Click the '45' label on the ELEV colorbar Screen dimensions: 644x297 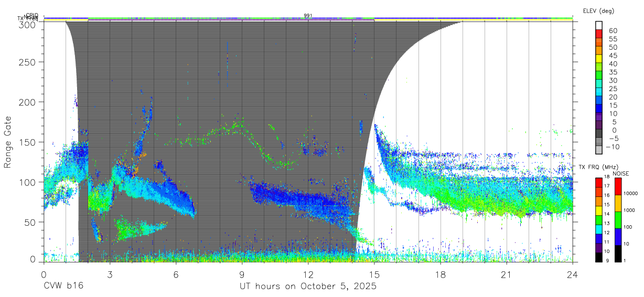(613, 56)
